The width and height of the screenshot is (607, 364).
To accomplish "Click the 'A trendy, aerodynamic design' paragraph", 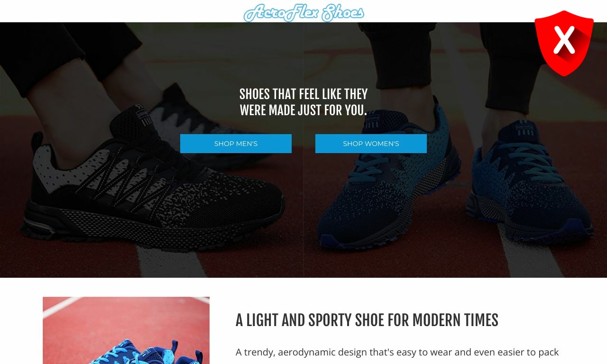I will tap(397, 352).
